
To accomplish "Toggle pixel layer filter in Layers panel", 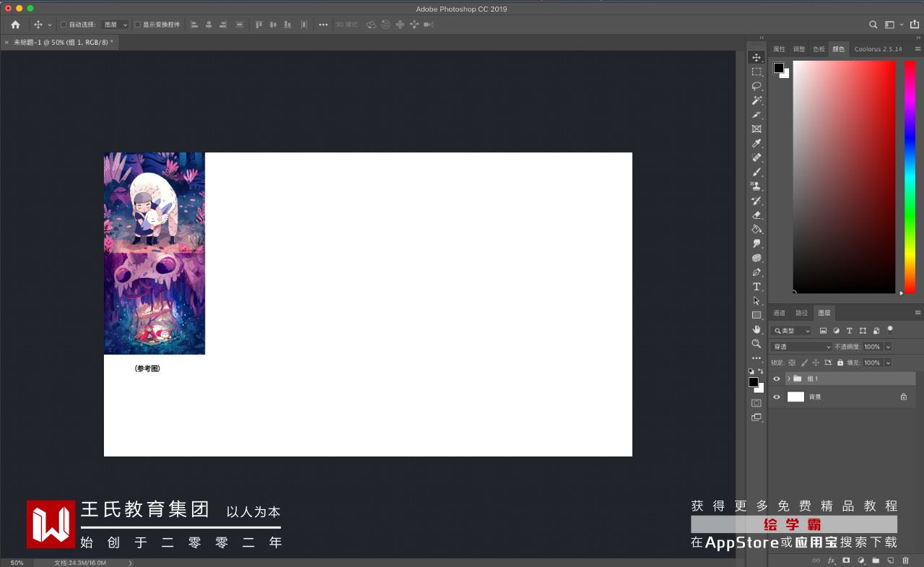I will pyautogui.click(x=823, y=331).
